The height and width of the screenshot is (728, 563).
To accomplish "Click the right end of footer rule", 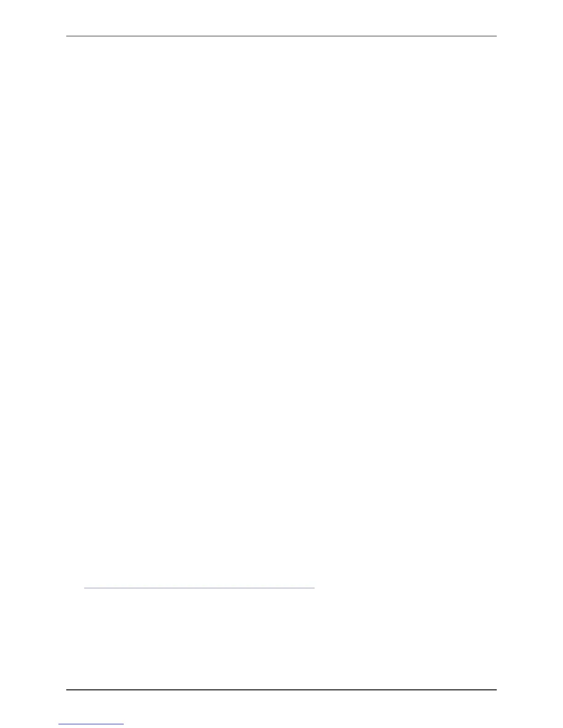I will tap(496, 689).
